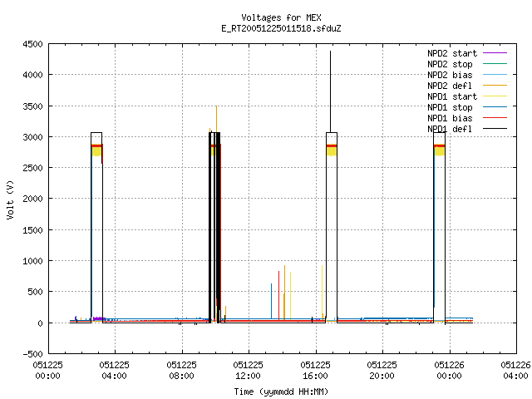Screen dimensions: 532x399
Task: Click the 1000 y-axis tick label
Action: coord(33,261)
